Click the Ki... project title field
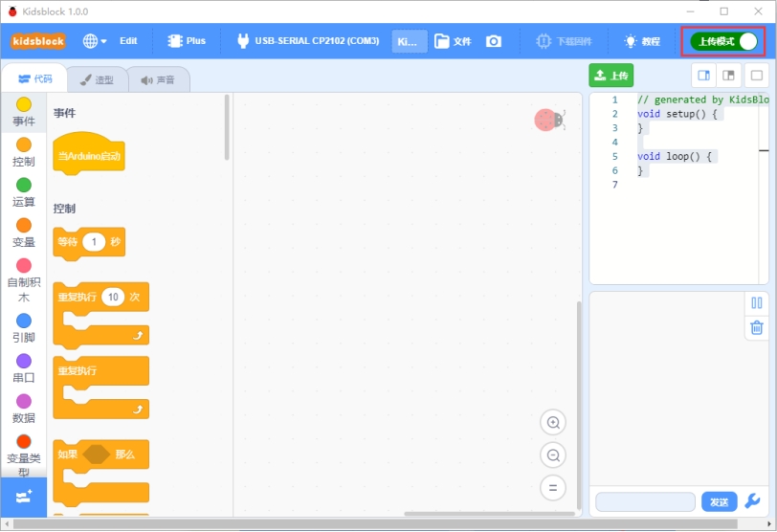Viewport: 777px width, 532px height. click(410, 41)
